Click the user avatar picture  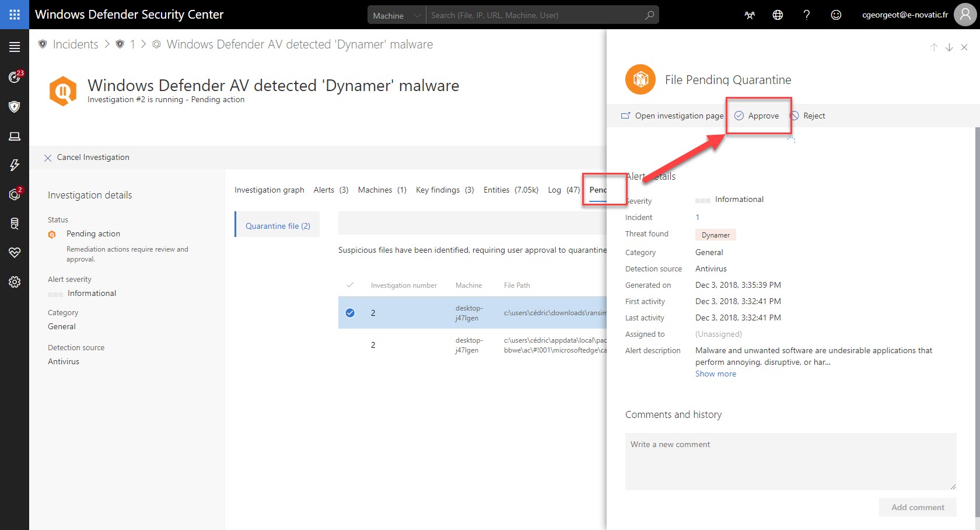click(x=965, y=15)
